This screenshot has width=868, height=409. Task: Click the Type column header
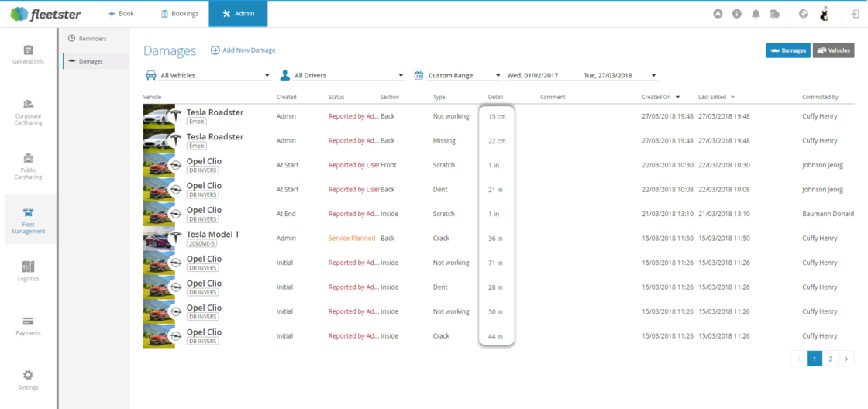439,97
